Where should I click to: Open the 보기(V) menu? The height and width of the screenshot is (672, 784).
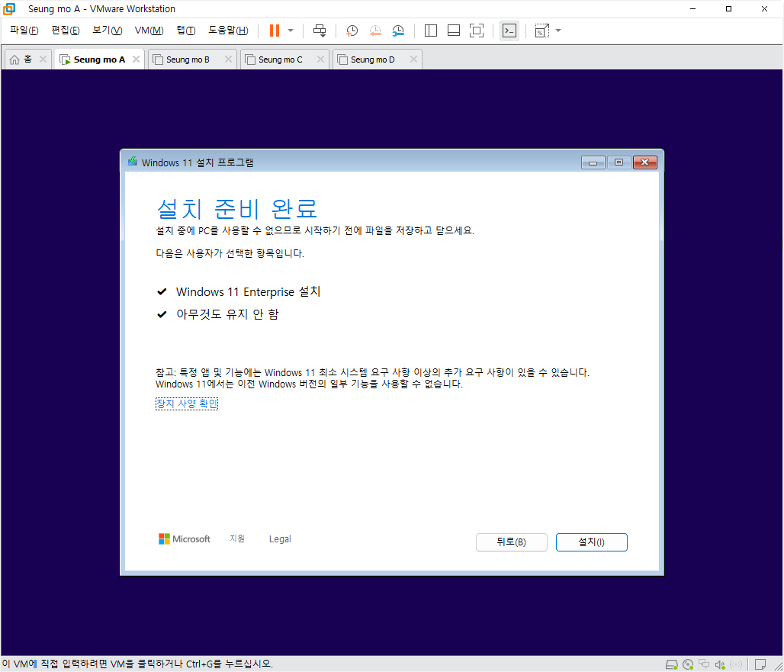107,31
